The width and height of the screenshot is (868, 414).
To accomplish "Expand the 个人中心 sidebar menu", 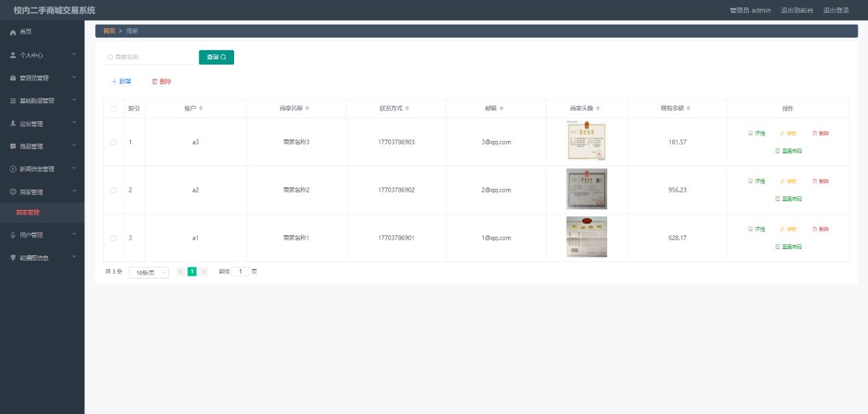I will coord(42,55).
